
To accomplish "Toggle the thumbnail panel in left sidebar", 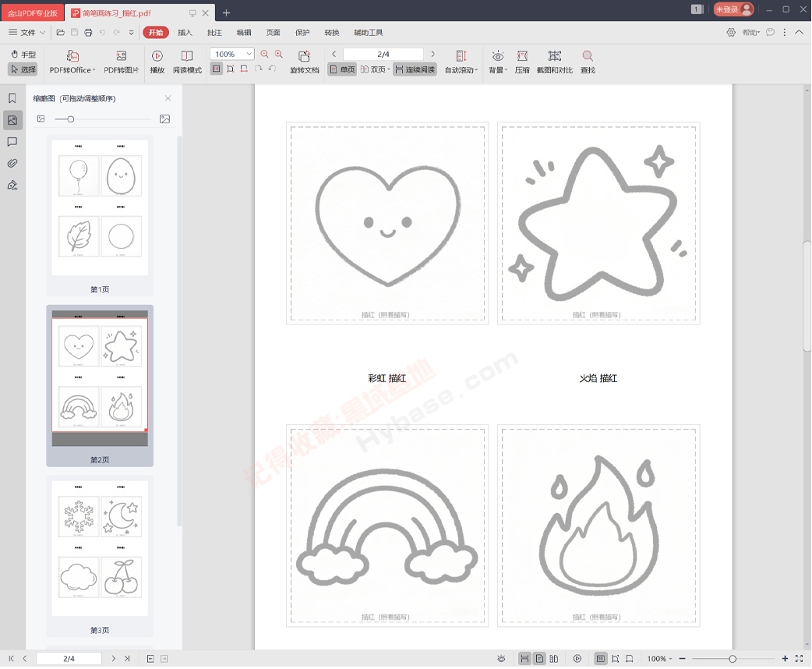I will click(12, 120).
